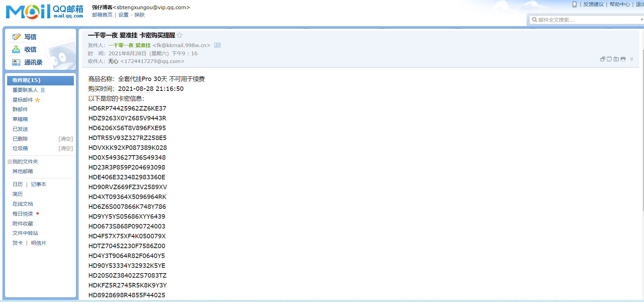Click the save-to-folder download icon
The width and height of the screenshot is (644, 302).
pos(616,59)
